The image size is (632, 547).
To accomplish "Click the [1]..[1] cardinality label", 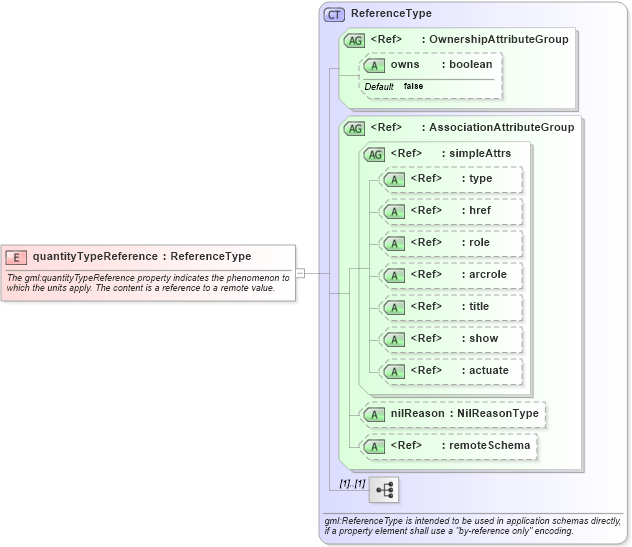I will tap(352, 483).
